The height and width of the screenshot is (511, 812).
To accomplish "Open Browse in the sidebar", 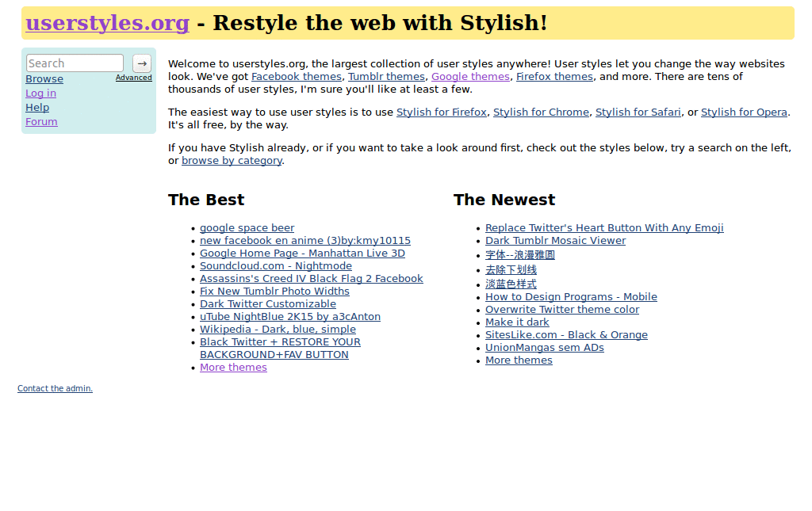I will tap(44, 79).
